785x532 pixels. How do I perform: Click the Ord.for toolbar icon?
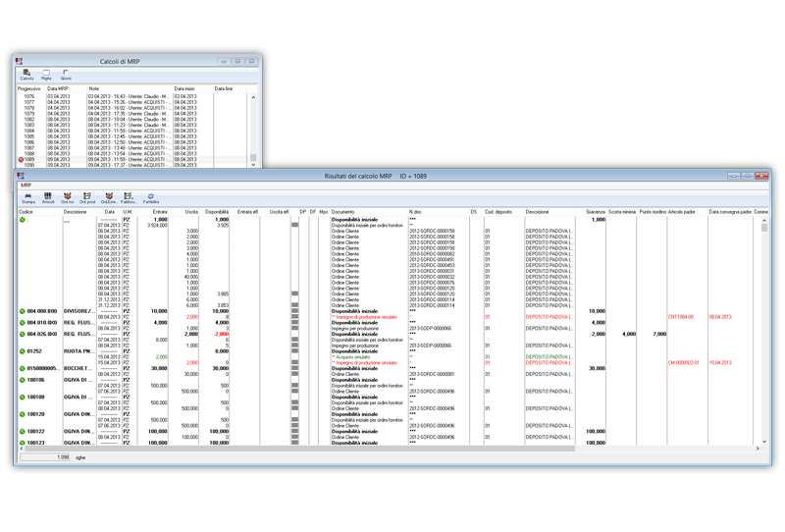point(67,196)
